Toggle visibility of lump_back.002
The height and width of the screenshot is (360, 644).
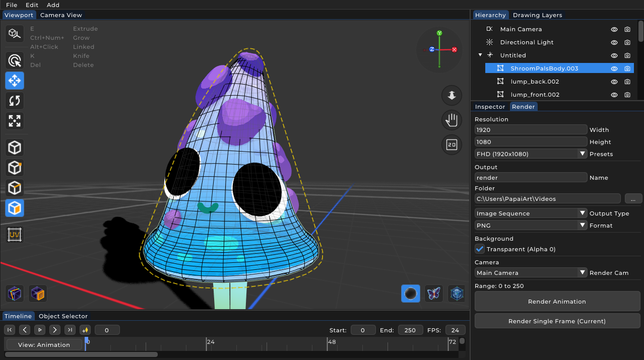pos(614,81)
